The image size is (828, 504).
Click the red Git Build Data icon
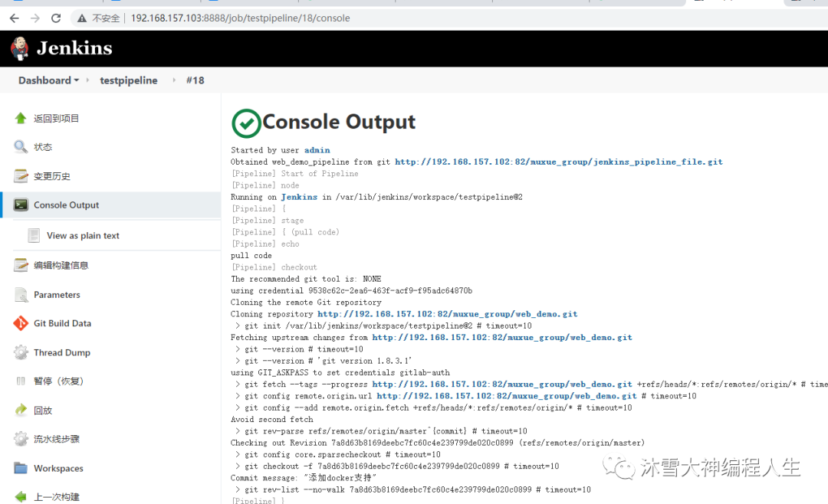point(21,323)
